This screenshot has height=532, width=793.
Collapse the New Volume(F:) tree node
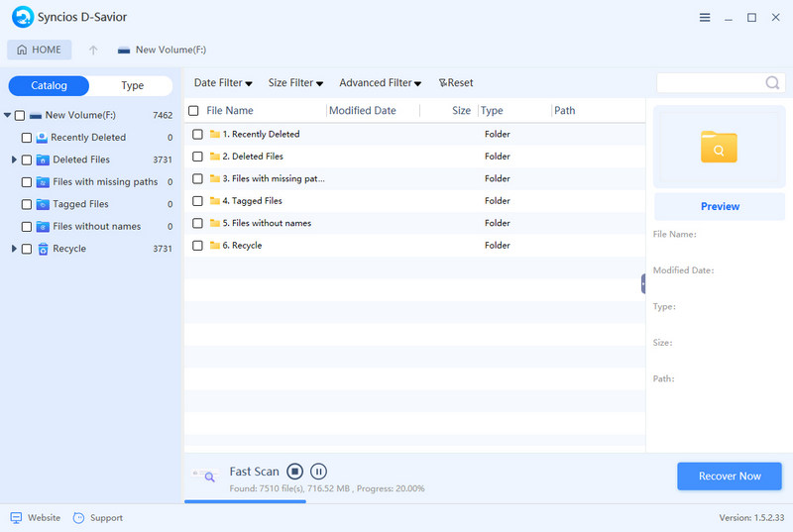[8, 115]
